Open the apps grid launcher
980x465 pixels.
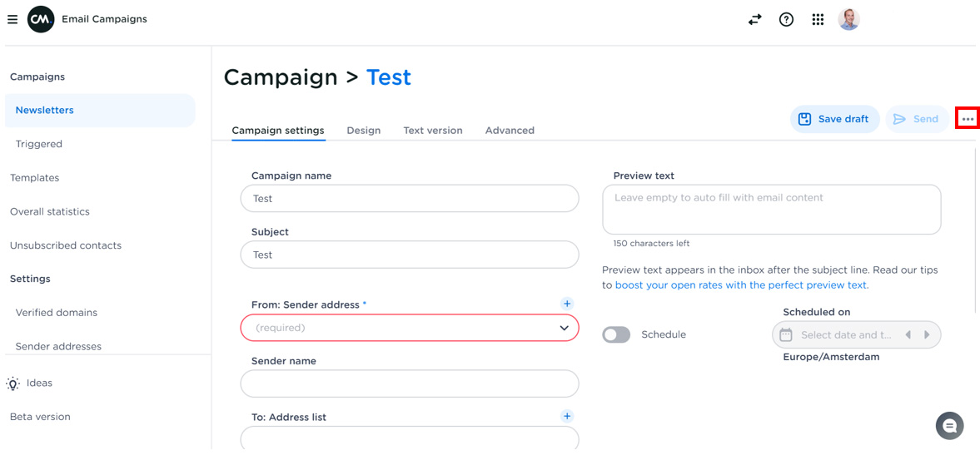point(818,19)
